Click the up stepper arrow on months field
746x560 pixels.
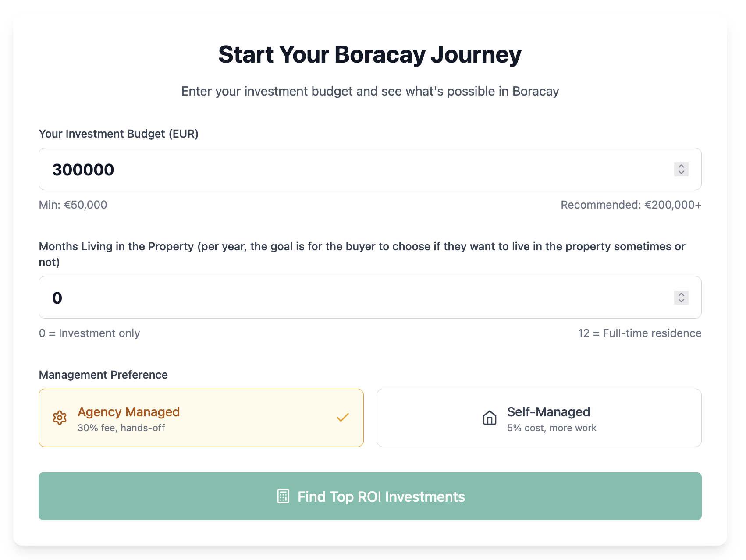tap(681, 294)
